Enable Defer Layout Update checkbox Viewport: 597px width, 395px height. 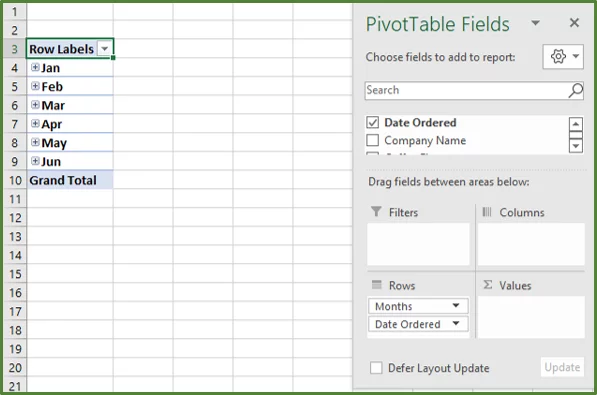point(376,368)
